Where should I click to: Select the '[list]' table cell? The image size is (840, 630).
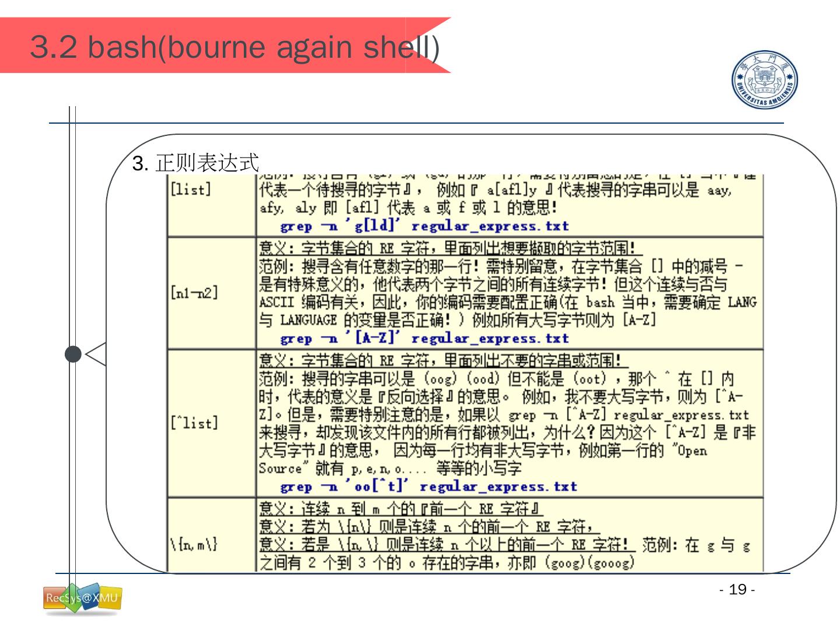pyautogui.click(x=212, y=205)
